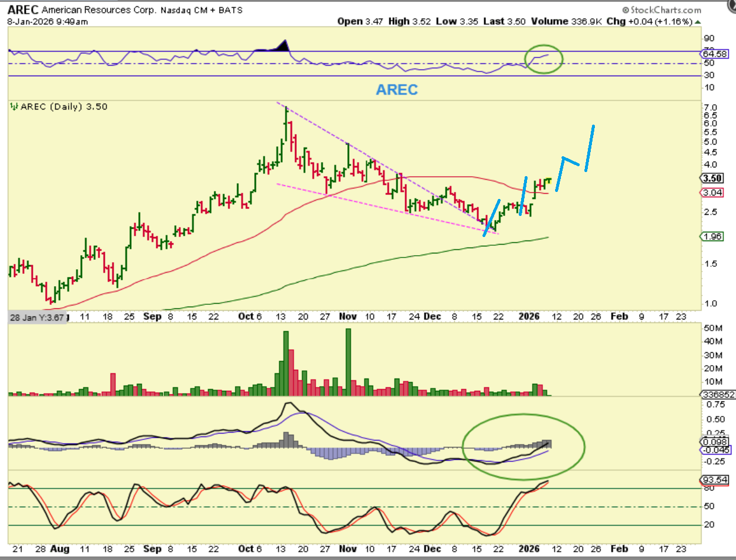The width and height of the screenshot is (736, 560).
Task: Click the Open 3.47 value
Action: click(361, 21)
